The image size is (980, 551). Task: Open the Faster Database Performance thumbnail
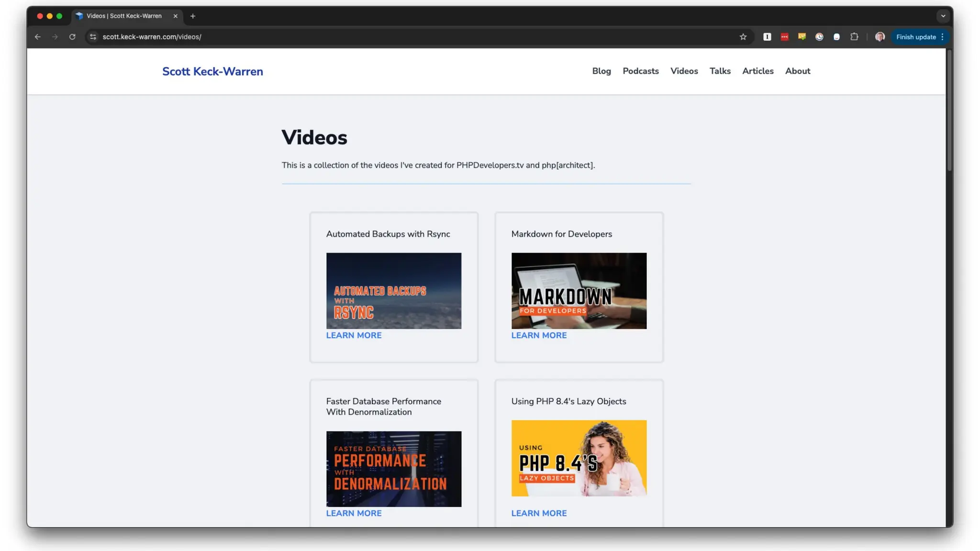(394, 469)
